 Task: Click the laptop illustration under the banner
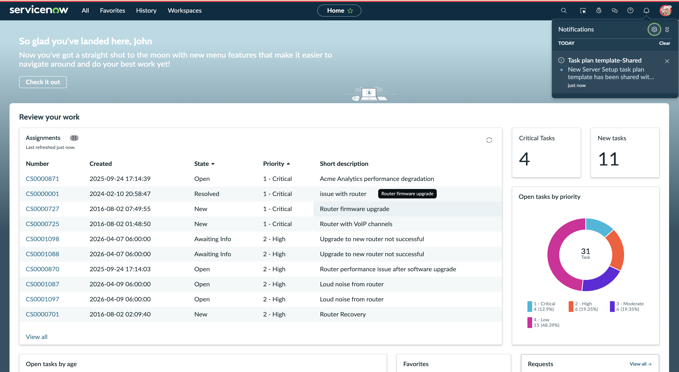(369, 94)
